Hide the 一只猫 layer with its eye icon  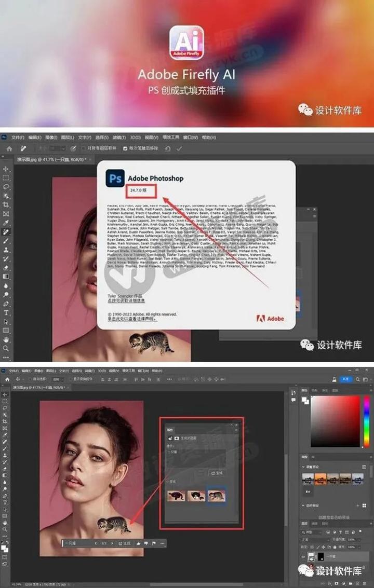pyautogui.click(x=303, y=557)
